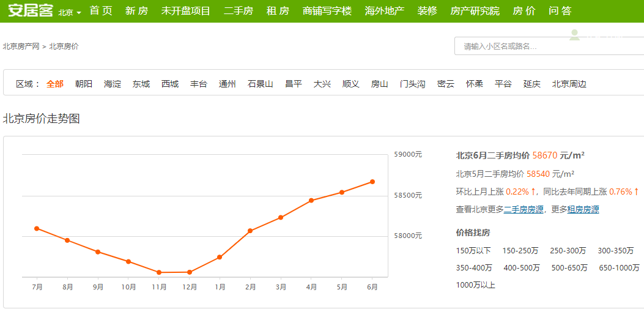
Task: Open the 租房房源 link
Action: 583,209
